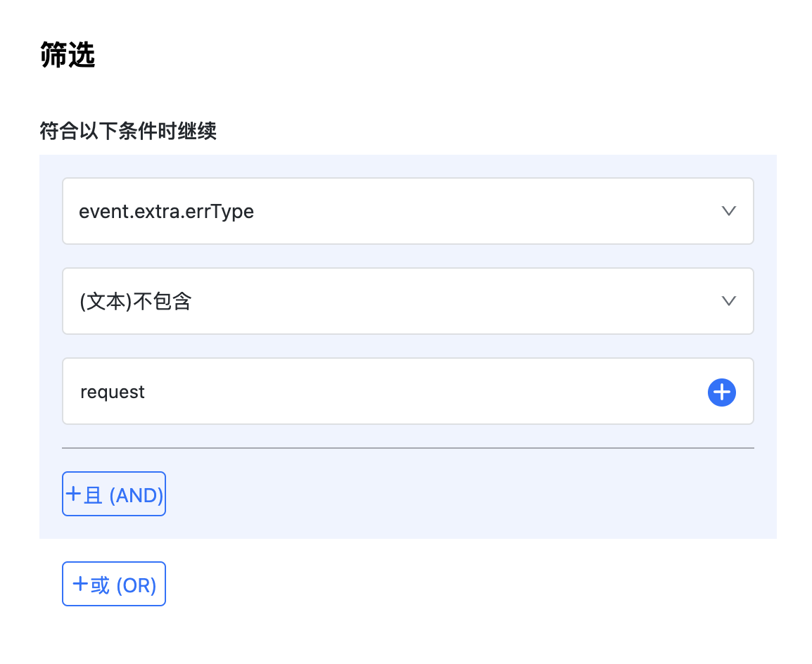Add an AND condition with 且 (AND)
This screenshot has width=812, height=664.
pyautogui.click(x=114, y=494)
